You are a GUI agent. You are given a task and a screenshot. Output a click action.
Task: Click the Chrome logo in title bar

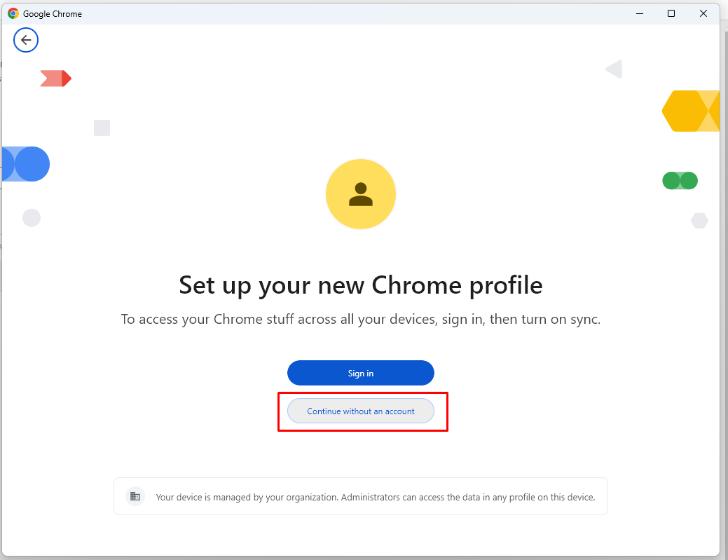13,13
